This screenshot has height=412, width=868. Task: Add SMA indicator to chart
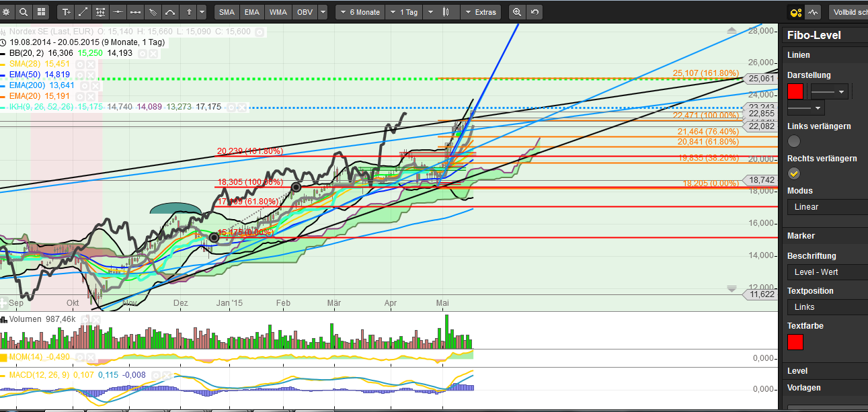[227, 12]
